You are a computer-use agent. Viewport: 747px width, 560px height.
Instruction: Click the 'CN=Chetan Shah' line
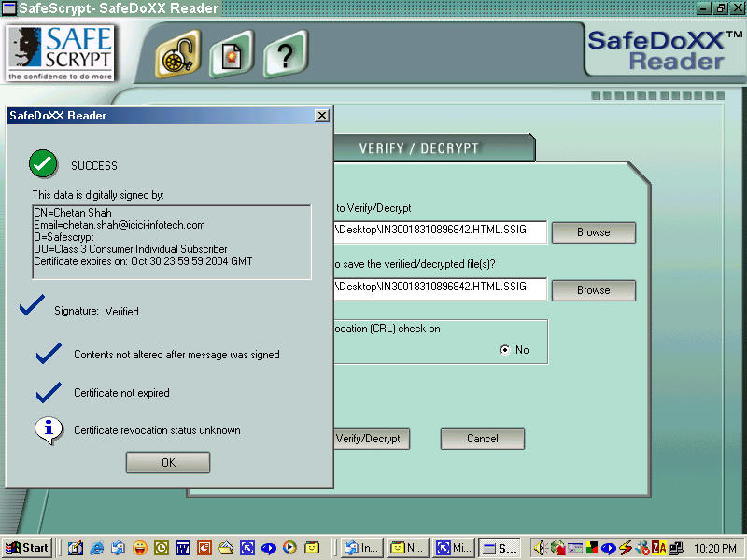(73, 213)
